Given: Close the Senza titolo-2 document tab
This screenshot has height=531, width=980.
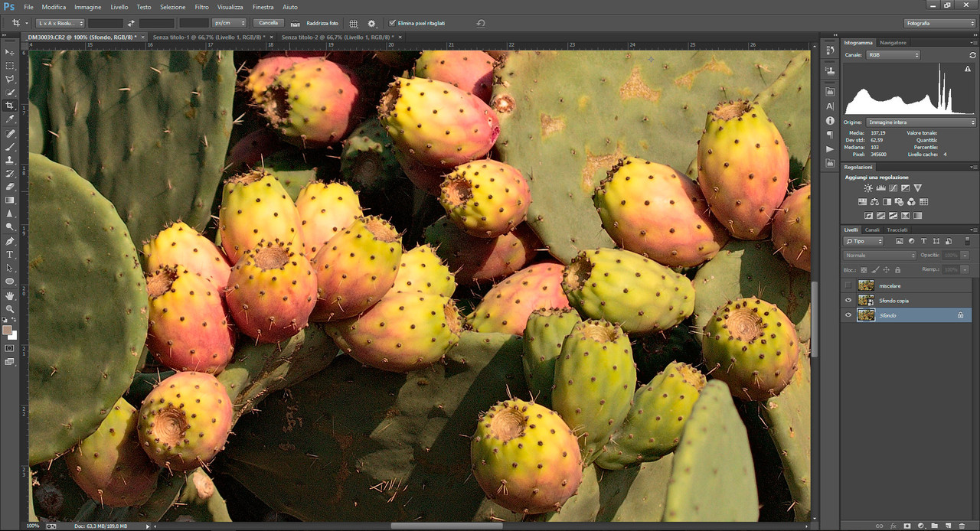Looking at the screenshot, I should click(400, 37).
